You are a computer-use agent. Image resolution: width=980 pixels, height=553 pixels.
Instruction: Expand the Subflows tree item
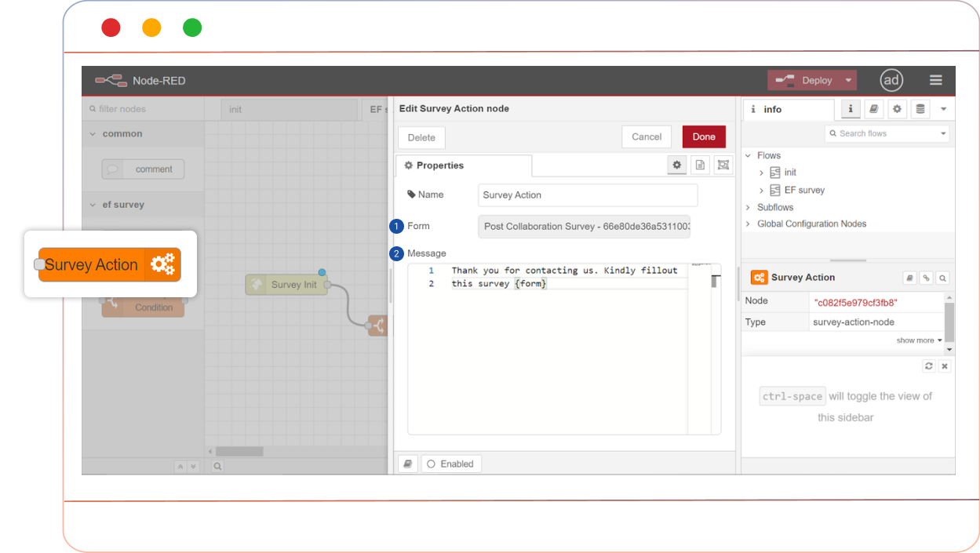tap(748, 207)
